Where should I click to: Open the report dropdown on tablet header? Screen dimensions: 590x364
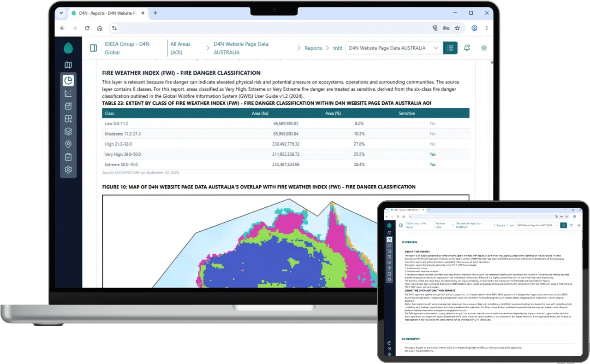click(537, 225)
